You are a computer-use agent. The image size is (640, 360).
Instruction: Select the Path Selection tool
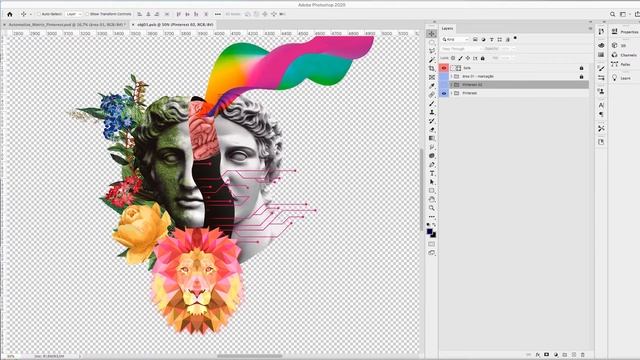coord(432,182)
